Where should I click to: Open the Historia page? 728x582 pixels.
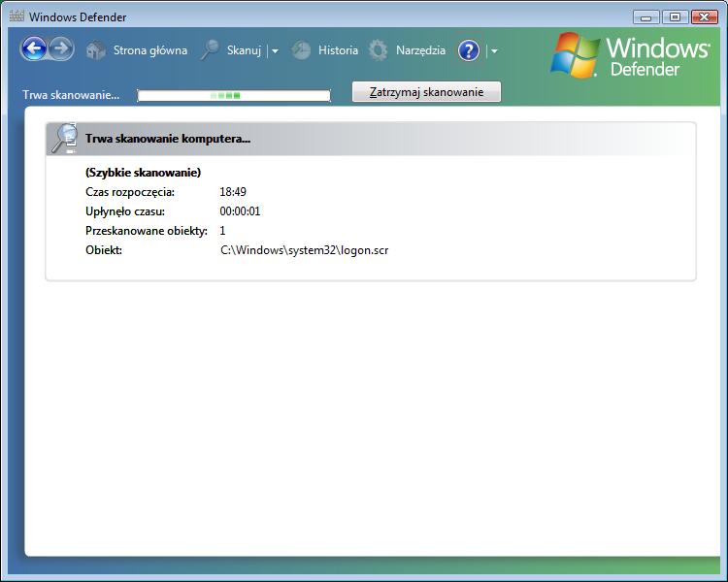click(x=338, y=50)
